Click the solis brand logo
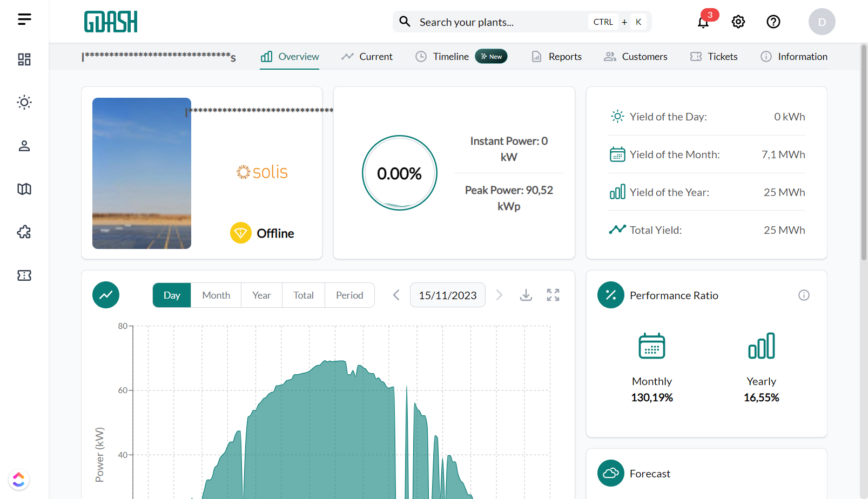The height and width of the screenshot is (499, 868). (262, 172)
